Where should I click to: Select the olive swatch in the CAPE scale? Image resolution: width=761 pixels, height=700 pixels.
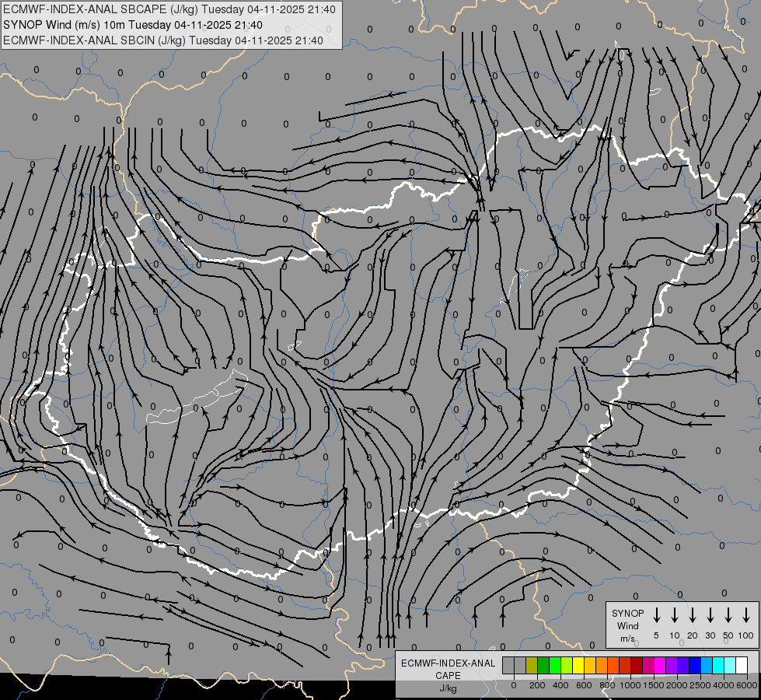[x=532, y=665]
